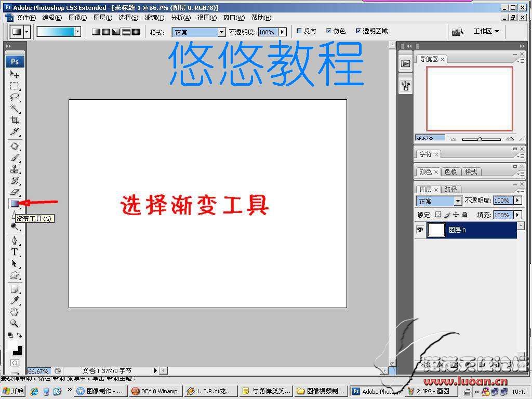532x399 pixels.
Task: Open the status bar info arrow
Action: coord(155,370)
